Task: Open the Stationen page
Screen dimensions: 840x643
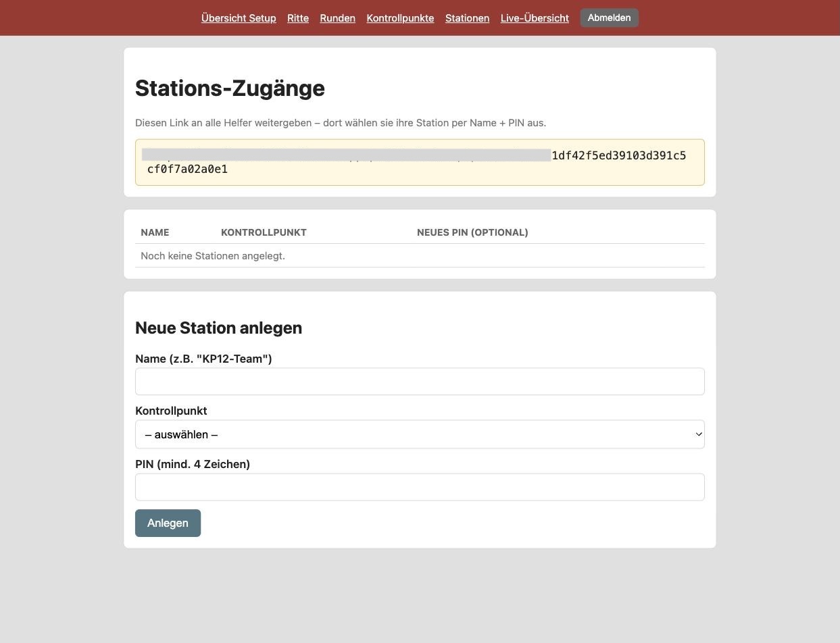Action: [467, 18]
